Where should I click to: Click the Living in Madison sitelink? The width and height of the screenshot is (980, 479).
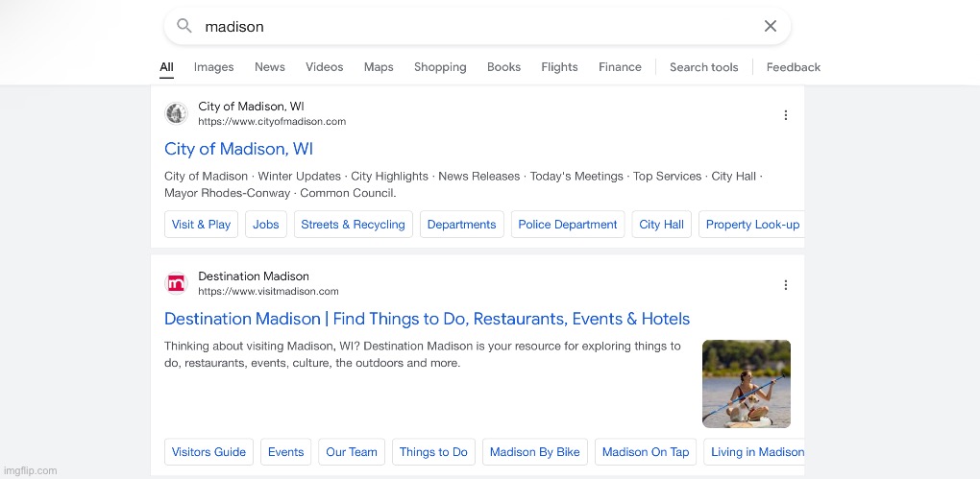pos(754,452)
